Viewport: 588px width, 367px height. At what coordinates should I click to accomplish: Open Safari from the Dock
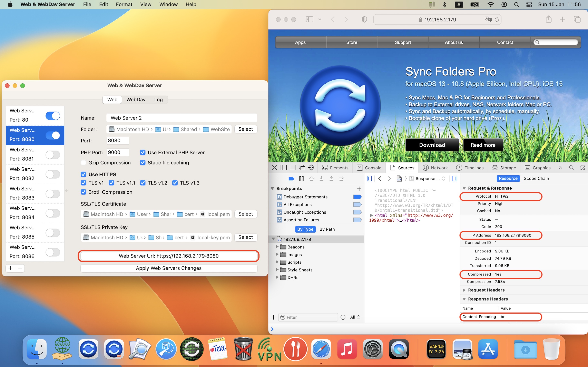click(321, 349)
